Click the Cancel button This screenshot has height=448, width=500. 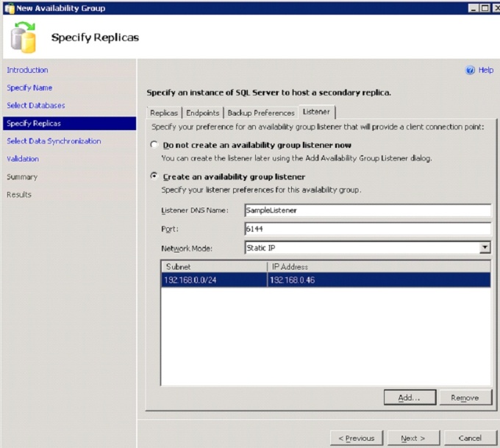pos(470,438)
